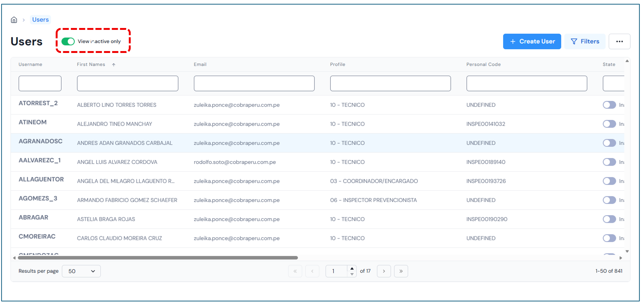Open the Results per page dropdown

pyautogui.click(x=81, y=271)
